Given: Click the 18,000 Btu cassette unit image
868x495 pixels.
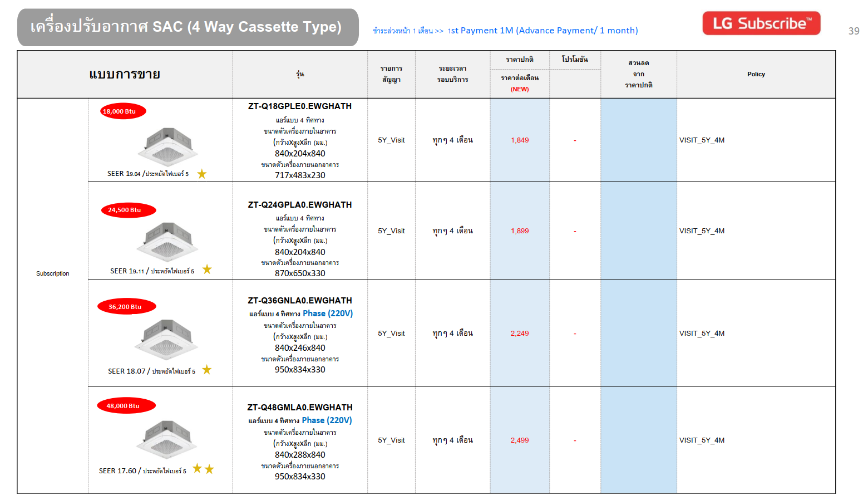Looking at the screenshot, I should (x=167, y=146).
